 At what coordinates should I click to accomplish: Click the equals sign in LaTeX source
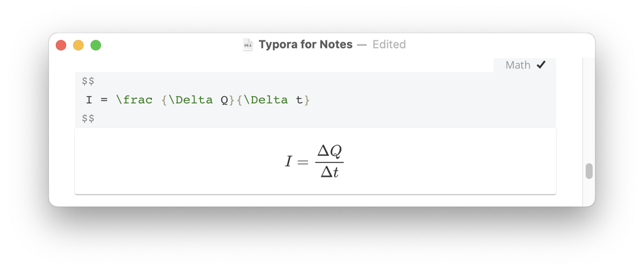[x=104, y=100]
